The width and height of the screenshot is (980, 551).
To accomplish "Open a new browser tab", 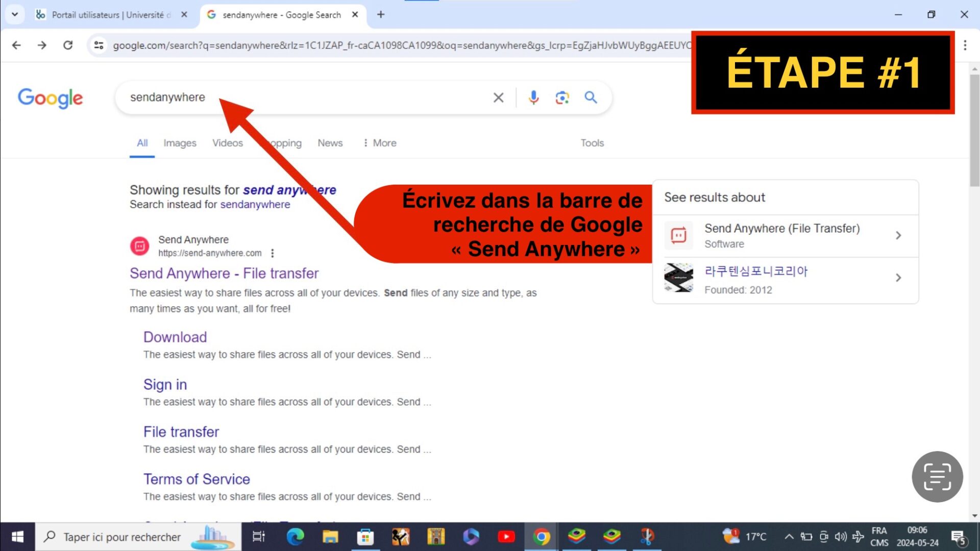I will coord(381,14).
